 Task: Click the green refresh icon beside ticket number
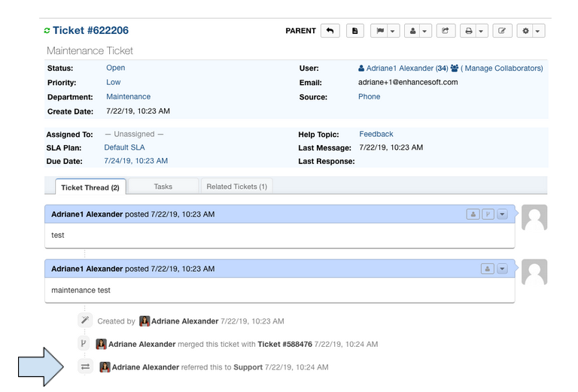point(47,31)
